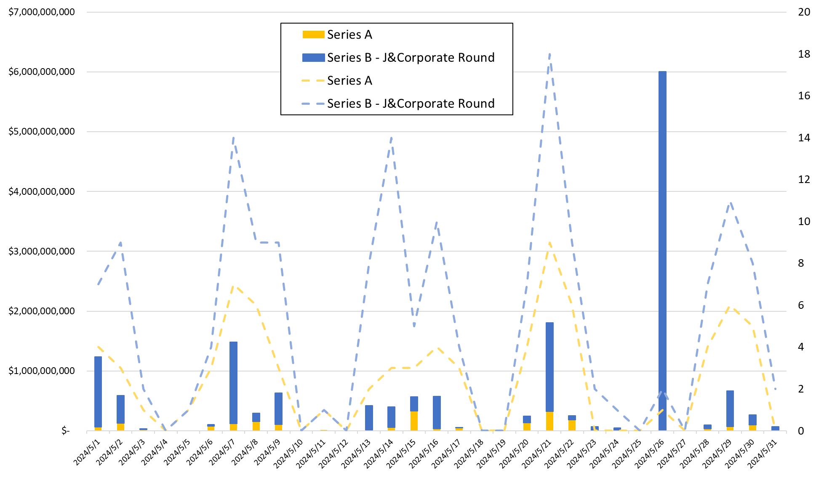
Task: Click the blue Series B bar legend swatch
Action: point(313,58)
